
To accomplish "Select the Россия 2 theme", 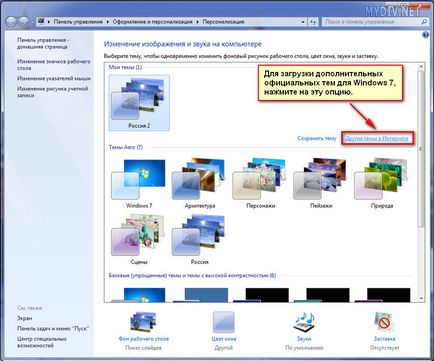I will coord(139,103).
